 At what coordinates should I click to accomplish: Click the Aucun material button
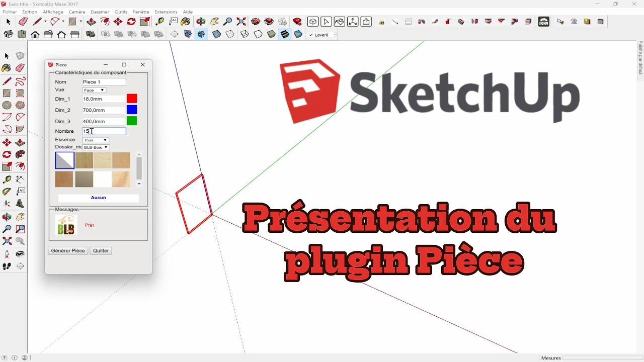coord(98,198)
